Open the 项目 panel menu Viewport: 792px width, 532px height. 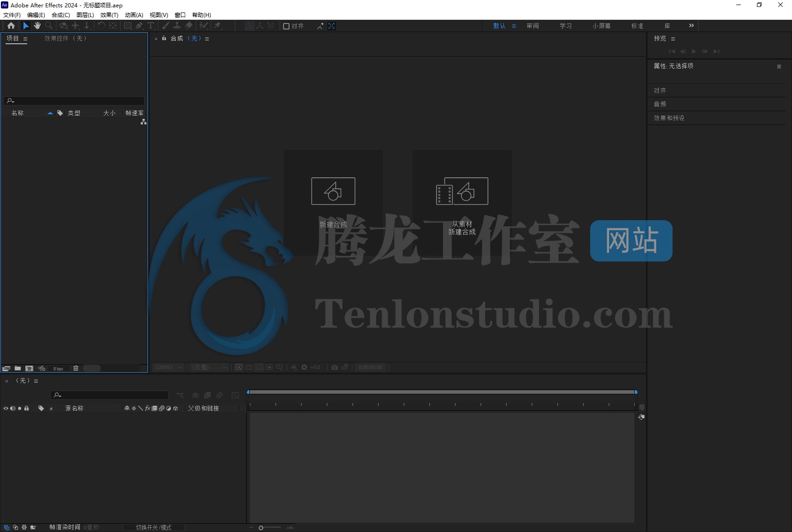25,39
